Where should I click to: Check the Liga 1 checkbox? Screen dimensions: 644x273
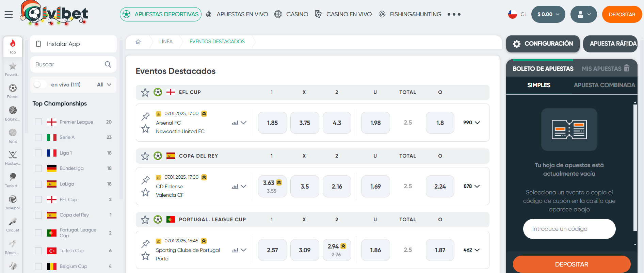38,153
